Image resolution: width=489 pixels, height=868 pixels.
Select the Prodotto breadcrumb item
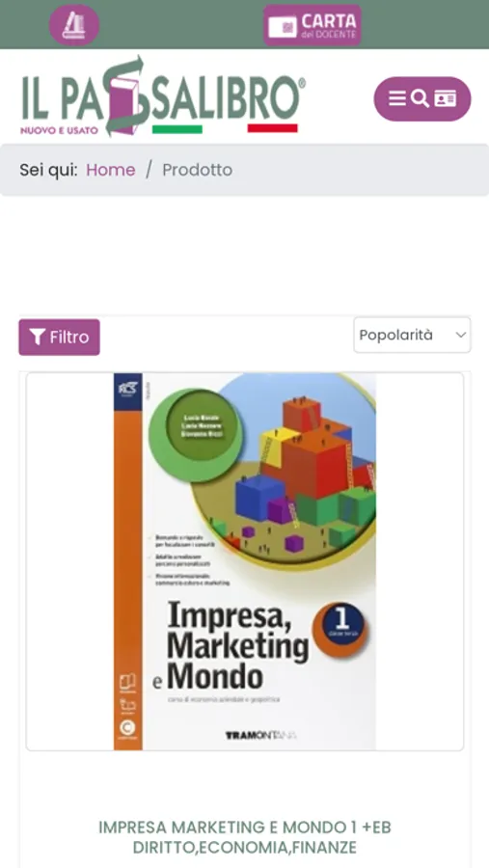point(197,170)
